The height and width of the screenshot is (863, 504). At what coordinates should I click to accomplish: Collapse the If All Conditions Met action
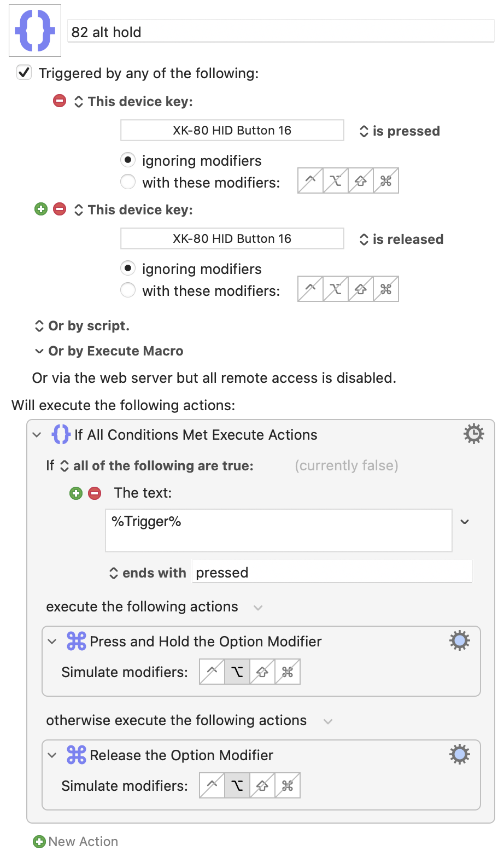pos(37,435)
